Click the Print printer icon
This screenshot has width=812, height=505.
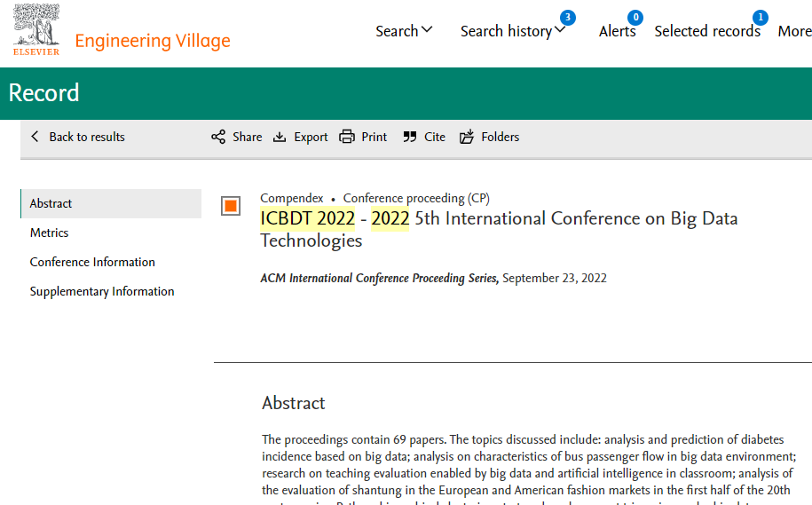347,137
